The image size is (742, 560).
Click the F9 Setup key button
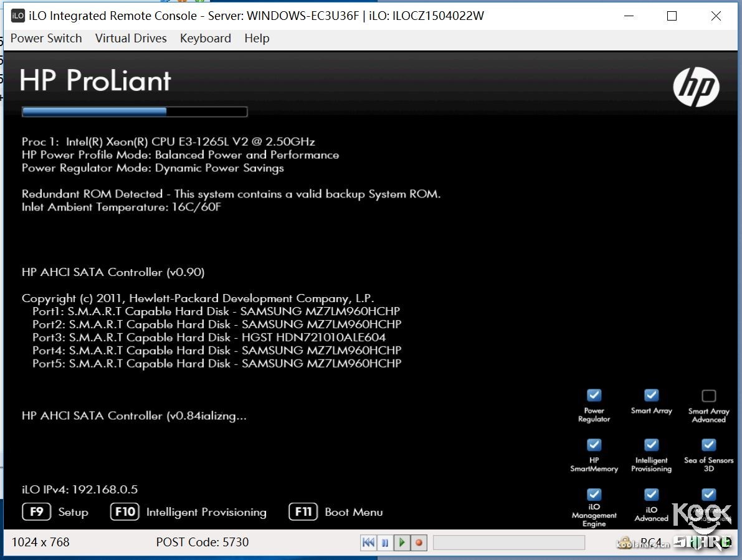click(36, 512)
